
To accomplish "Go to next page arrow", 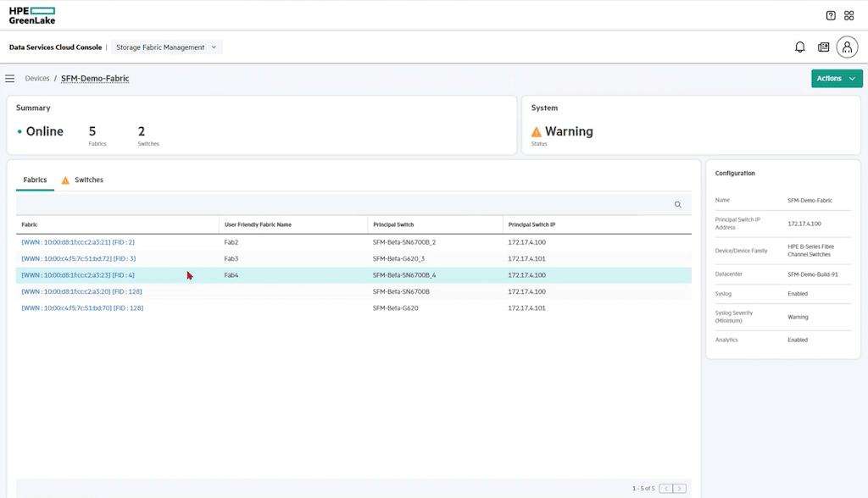I will pos(680,489).
